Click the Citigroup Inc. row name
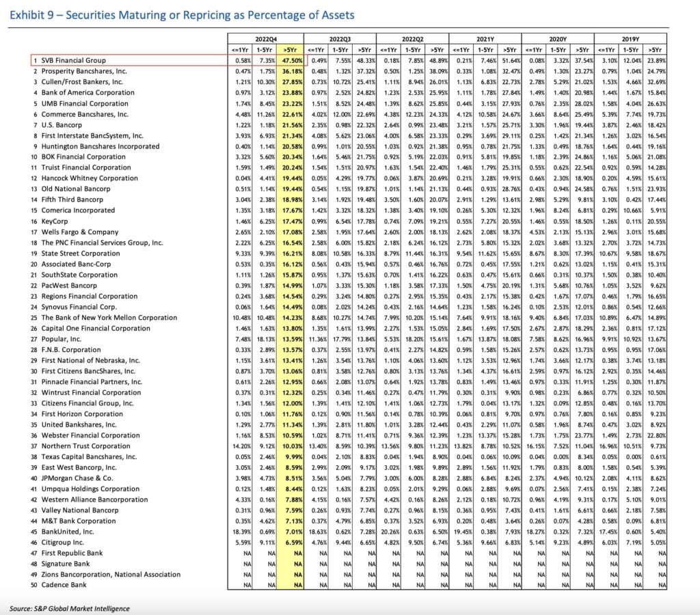 [62, 543]
